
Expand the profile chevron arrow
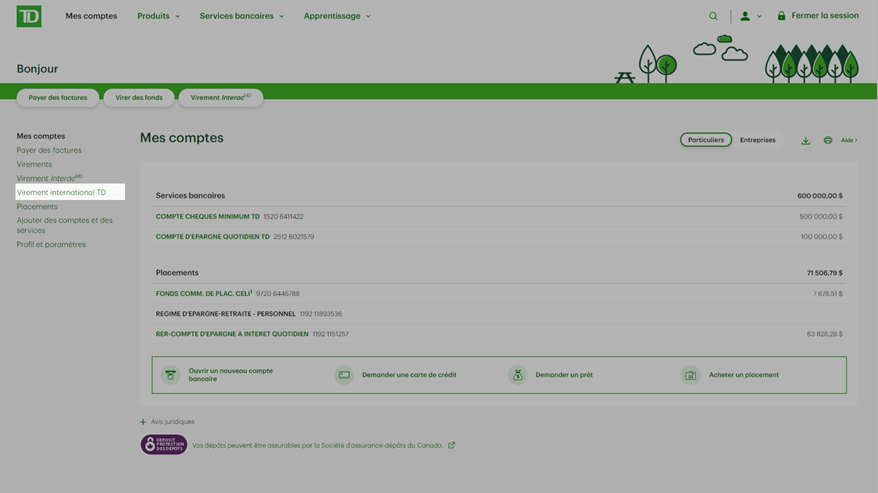click(x=759, y=16)
